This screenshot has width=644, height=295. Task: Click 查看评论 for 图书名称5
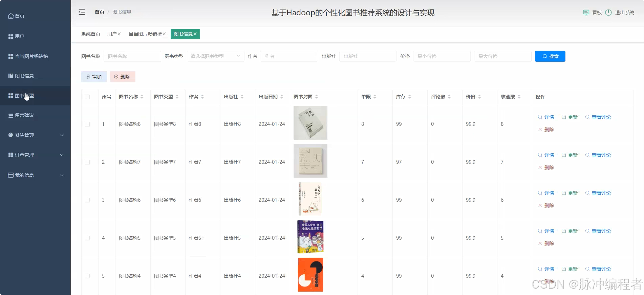(x=598, y=231)
